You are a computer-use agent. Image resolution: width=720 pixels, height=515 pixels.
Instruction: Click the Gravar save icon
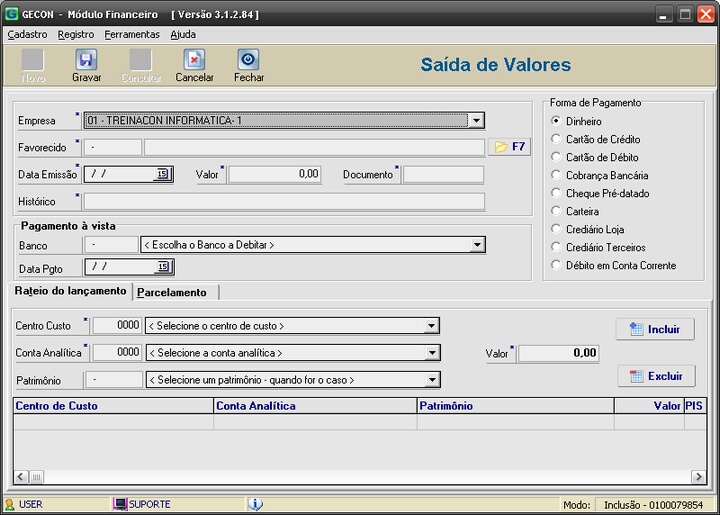86,60
